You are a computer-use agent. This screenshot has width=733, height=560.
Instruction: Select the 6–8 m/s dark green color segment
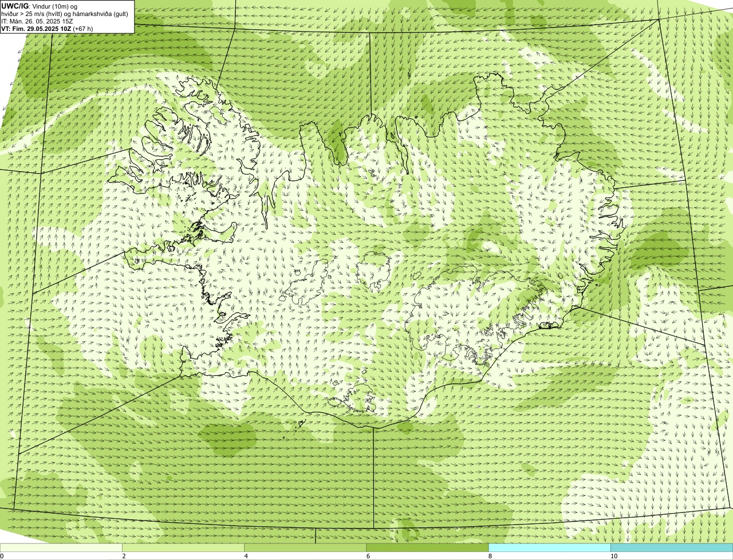427,548
